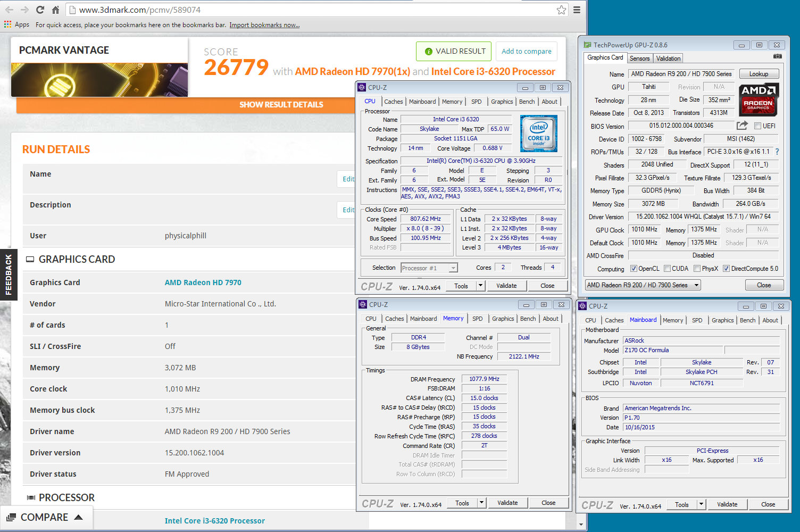Click the username physicalphill
800x532 pixels.
(186, 236)
